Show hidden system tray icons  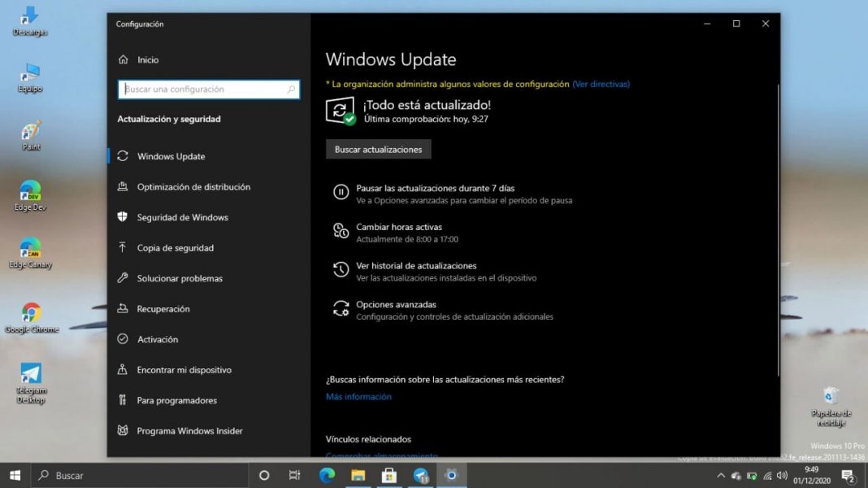tap(720, 476)
